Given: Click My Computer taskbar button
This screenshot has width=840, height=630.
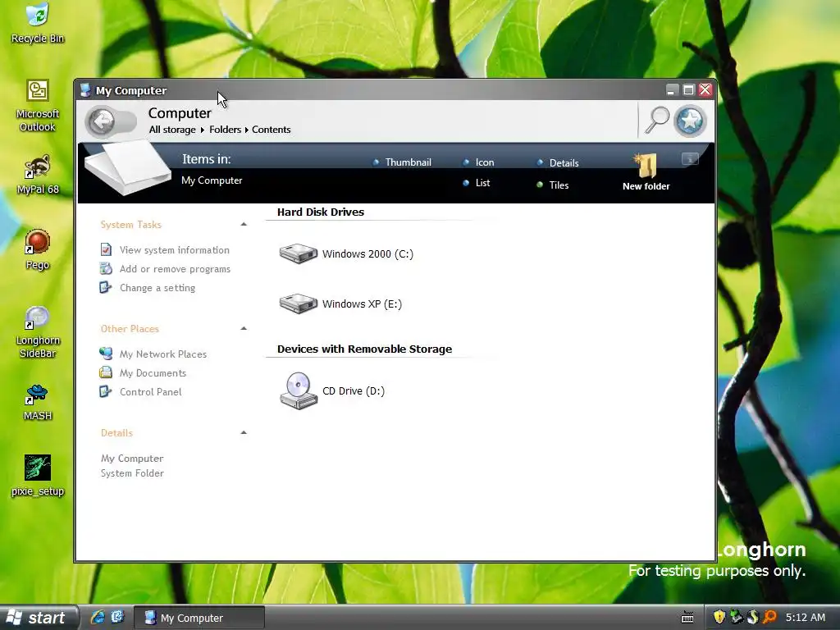Looking at the screenshot, I should (x=199, y=618).
